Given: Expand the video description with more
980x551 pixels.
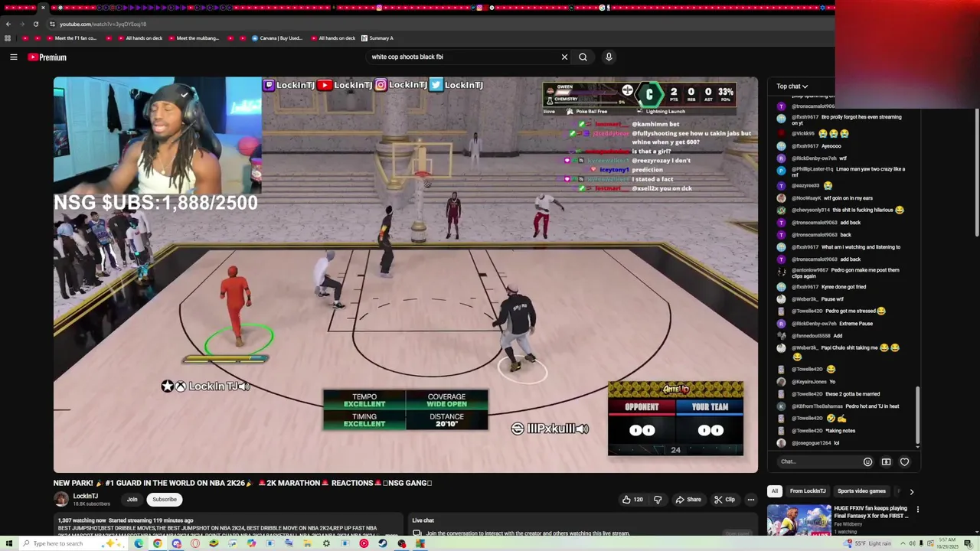Looking at the screenshot, I should point(391,535).
